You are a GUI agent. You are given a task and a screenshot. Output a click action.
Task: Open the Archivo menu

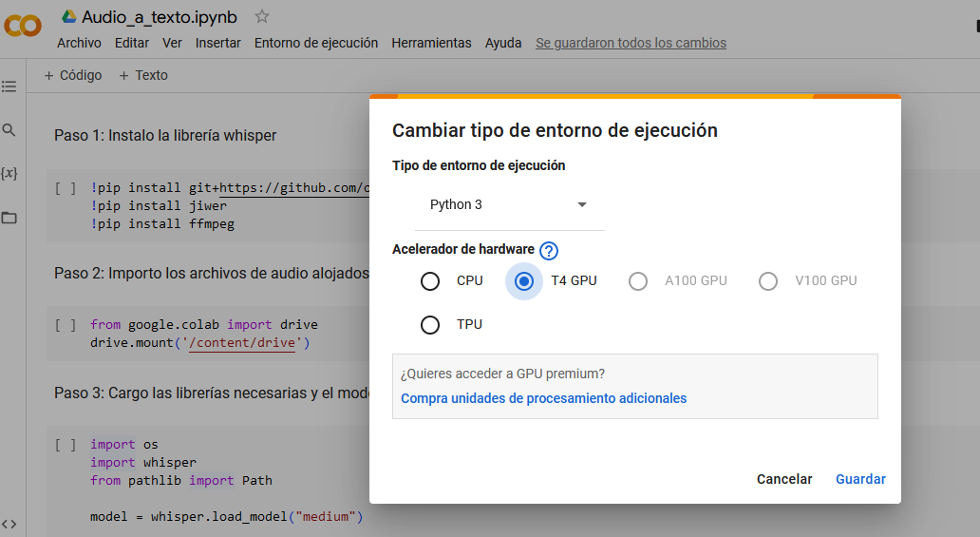pos(79,43)
